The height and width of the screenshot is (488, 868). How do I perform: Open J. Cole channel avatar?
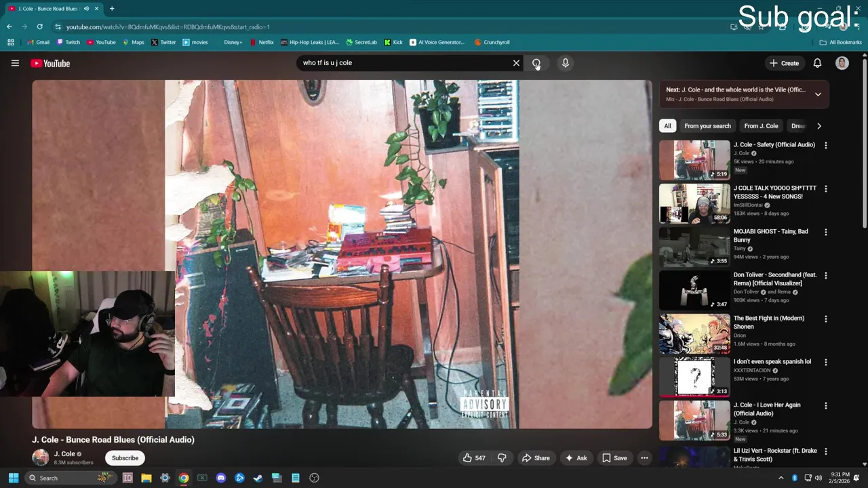[41, 458]
